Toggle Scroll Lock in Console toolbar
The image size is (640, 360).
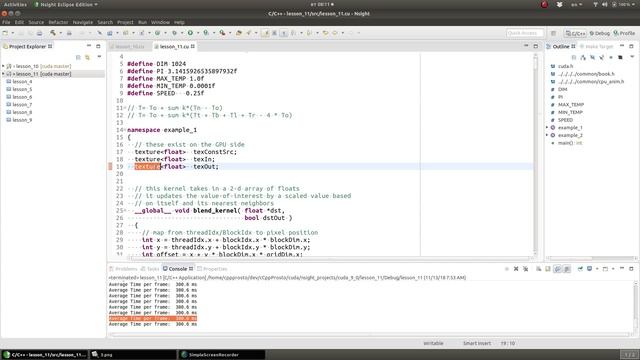[548, 269]
